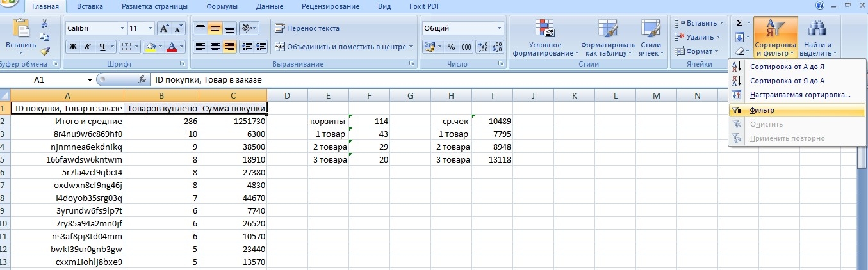Click the decrease indent icon
868x270 pixels.
point(247,47)
